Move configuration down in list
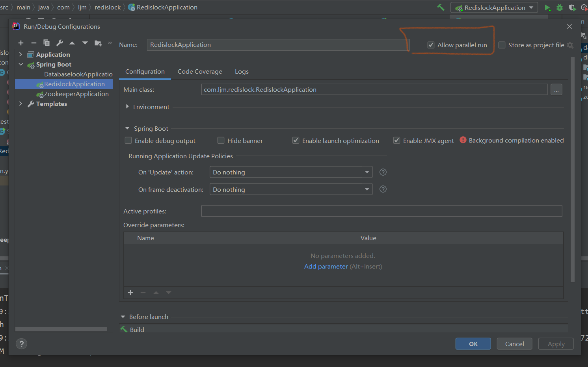588x367 pixels. coord(85,43)
